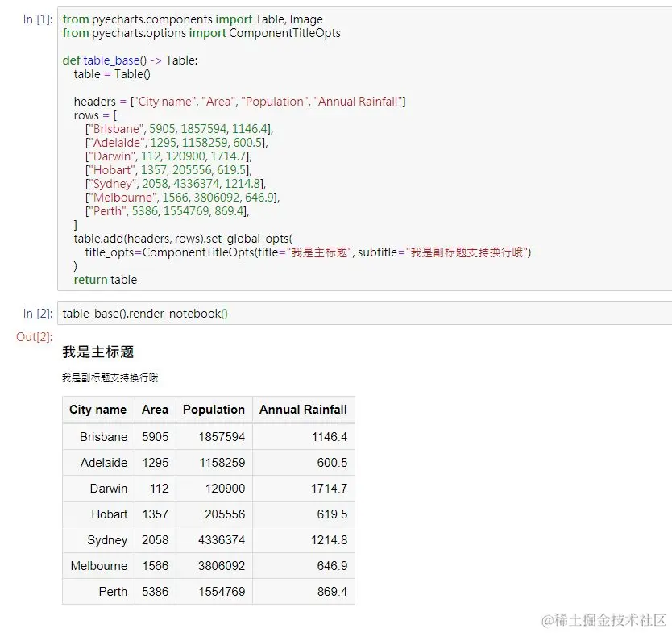Click area value 1357 in table
Viewport: 672px width, 633px height.
156,514
